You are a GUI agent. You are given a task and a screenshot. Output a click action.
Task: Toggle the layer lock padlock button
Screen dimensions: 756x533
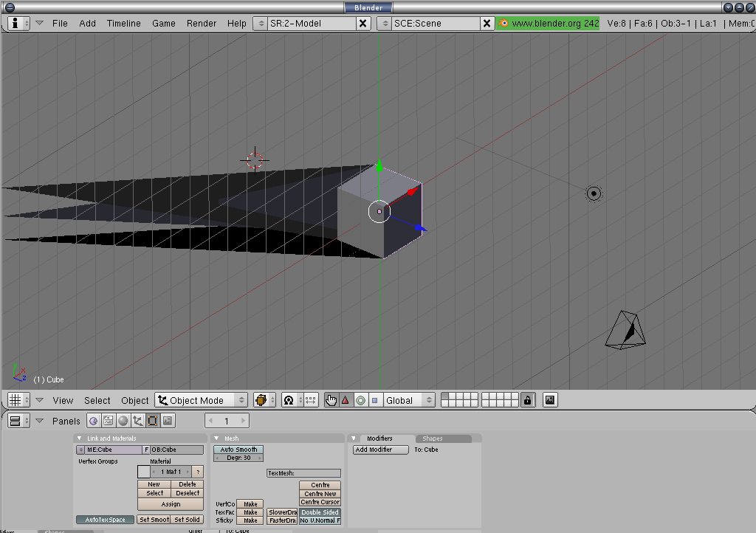point(527,400)
